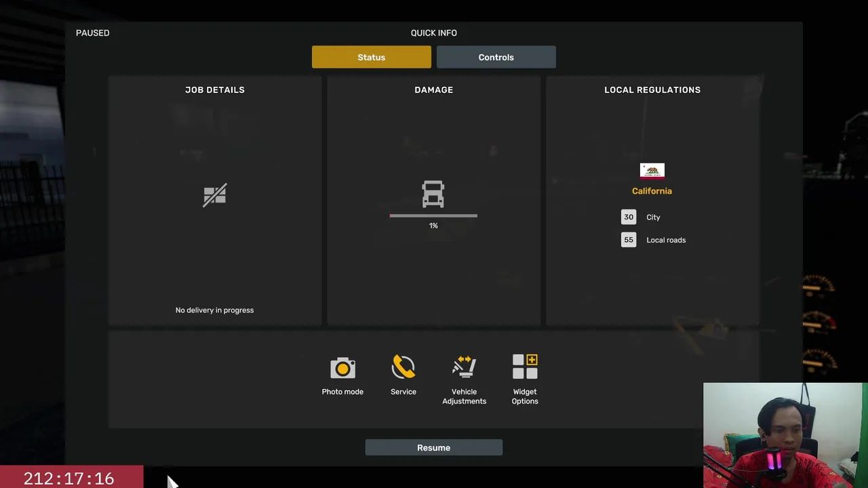Click the "1%" damage value
This screenshot has width=868, height=488.
tap(433, 226)
